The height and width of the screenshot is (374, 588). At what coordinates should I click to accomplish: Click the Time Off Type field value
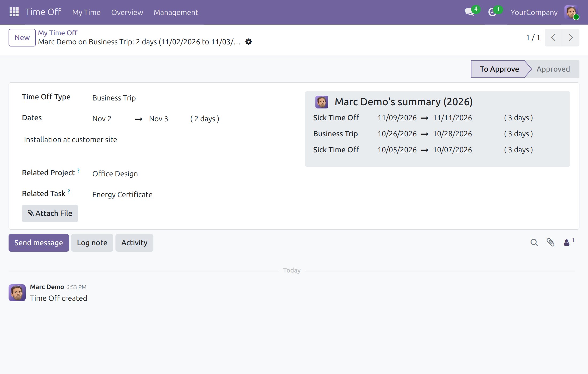114,98
